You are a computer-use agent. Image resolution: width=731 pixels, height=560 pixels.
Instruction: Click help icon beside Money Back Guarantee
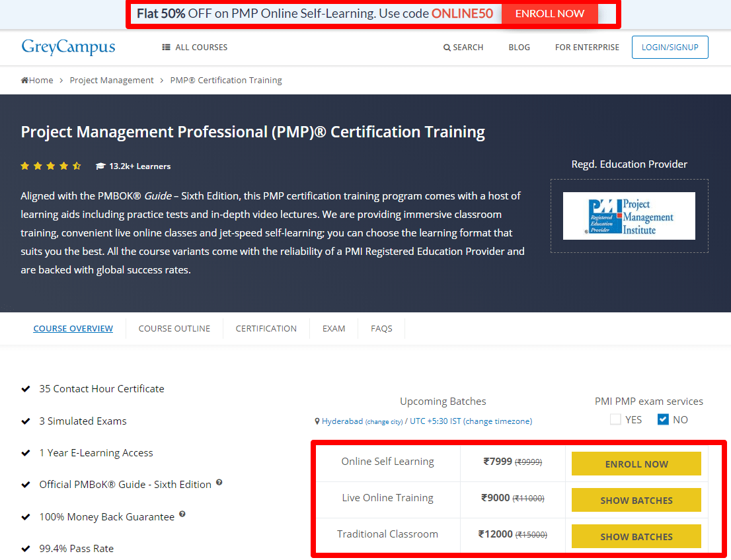(x=182, y=514)
